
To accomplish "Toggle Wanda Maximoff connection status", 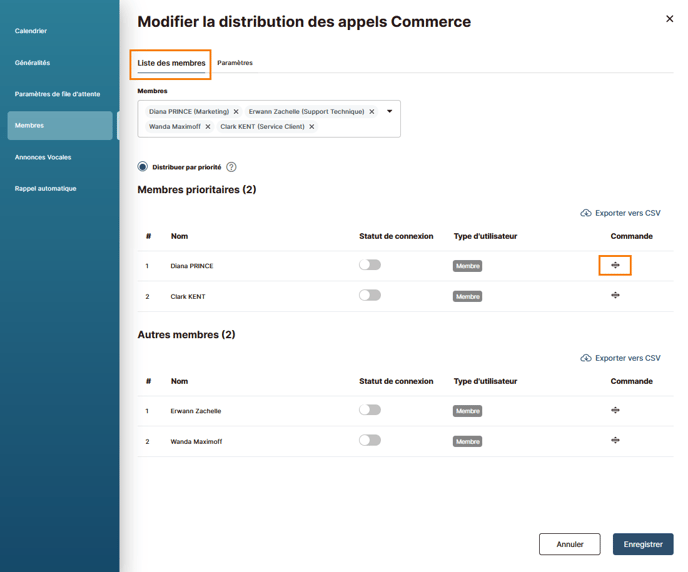I will [x=370, y=440].
